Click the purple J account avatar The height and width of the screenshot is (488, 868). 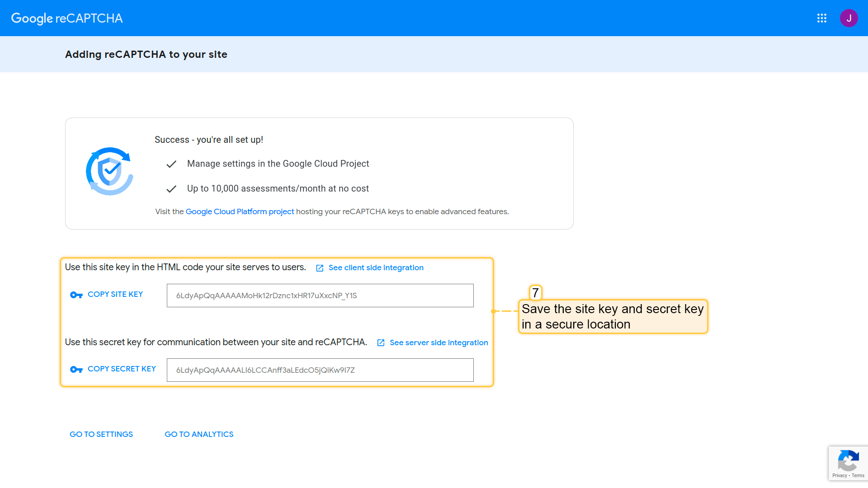[x=849, y=18]
